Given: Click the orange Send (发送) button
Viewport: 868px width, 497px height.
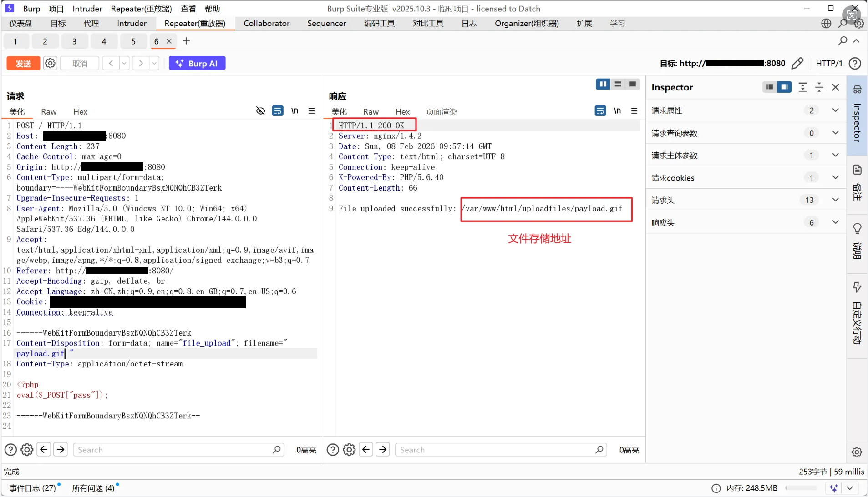Looking at the screenshot, I should (23, 63).
